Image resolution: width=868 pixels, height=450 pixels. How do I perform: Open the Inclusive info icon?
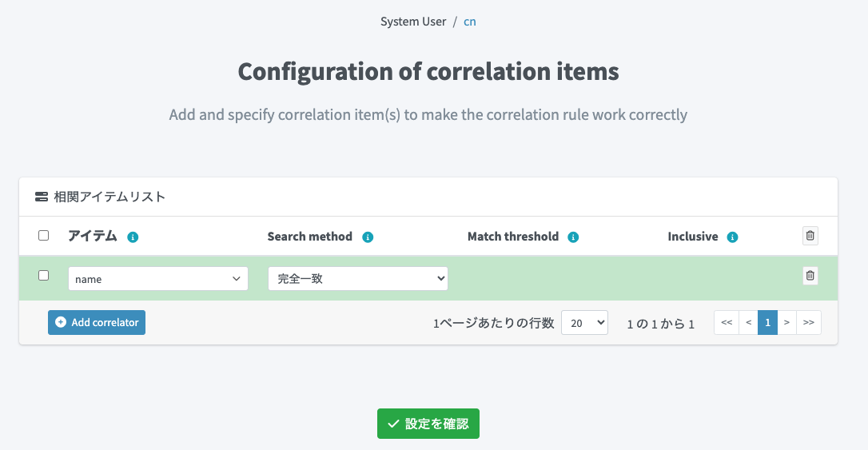pos(732,237)
